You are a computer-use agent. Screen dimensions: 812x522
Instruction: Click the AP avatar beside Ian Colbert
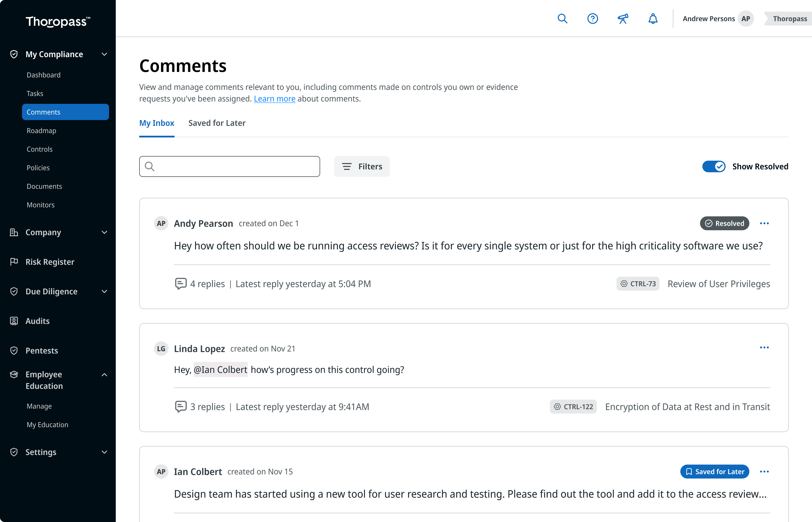(x=161, y=472)
